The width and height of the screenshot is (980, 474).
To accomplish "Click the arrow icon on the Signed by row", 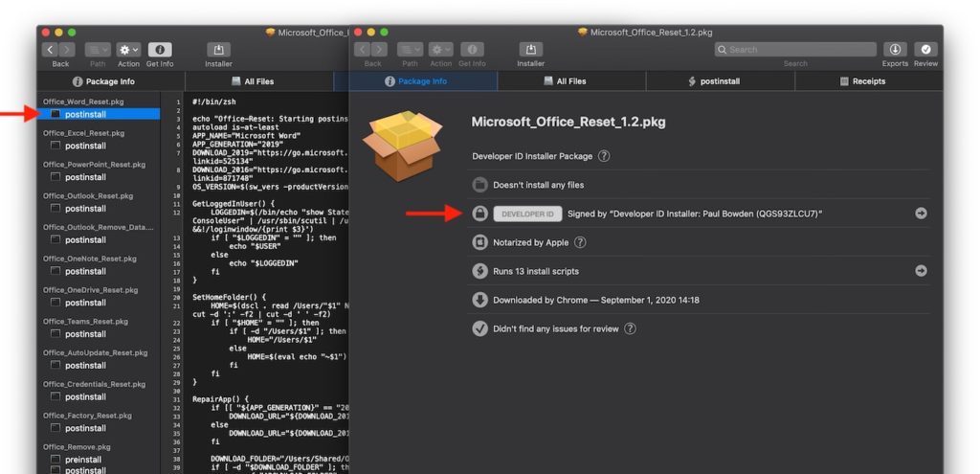I will (x=921, y=214).
